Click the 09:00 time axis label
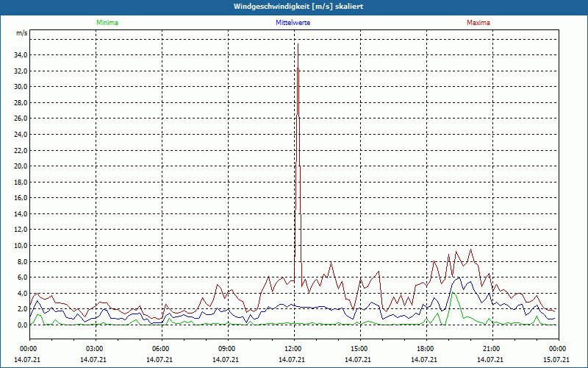Viewport: 588px width, 368px height. 228,349
